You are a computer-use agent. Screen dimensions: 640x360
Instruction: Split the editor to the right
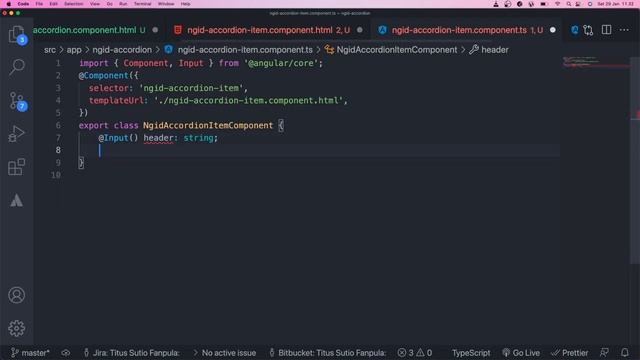606,30
